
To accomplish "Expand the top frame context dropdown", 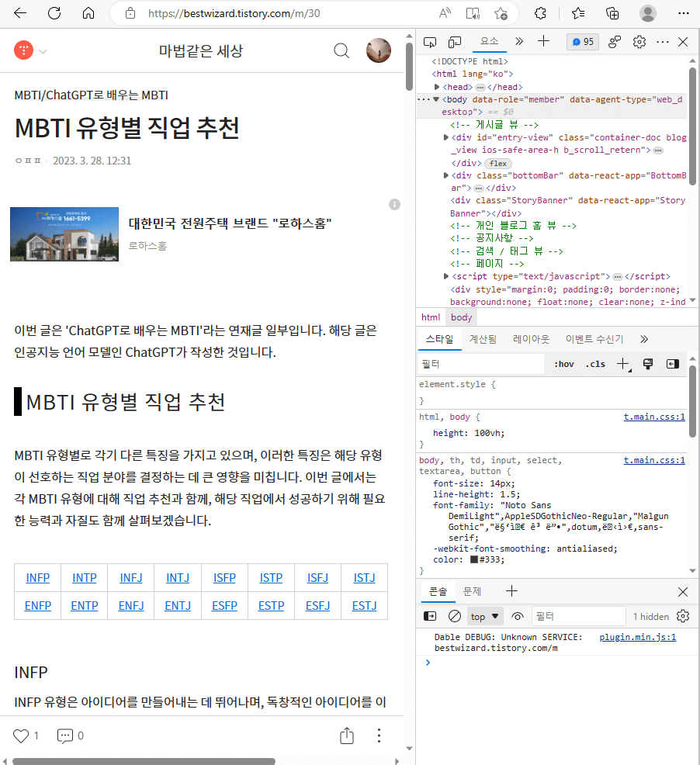I will click(x=484, y=614).
